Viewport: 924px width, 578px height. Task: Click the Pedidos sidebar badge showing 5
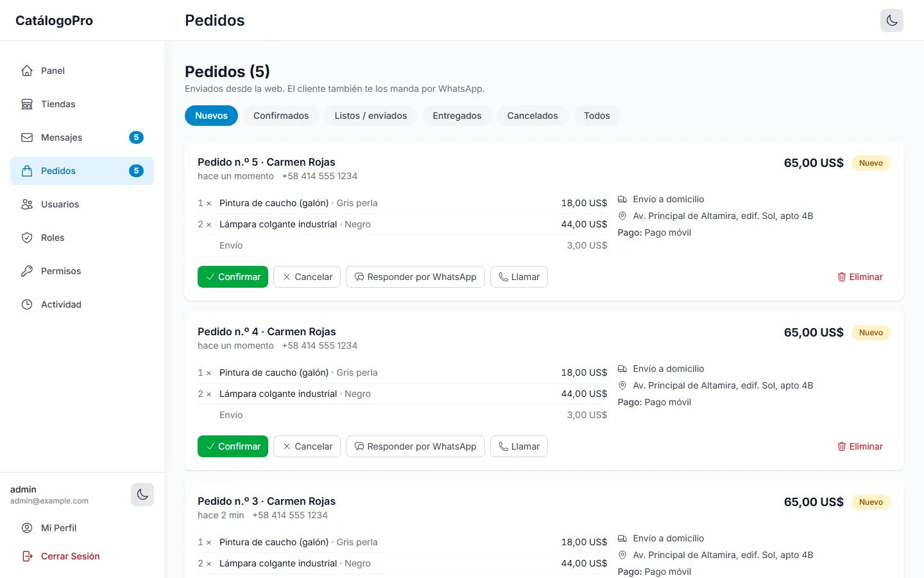[x=136, y=171]
